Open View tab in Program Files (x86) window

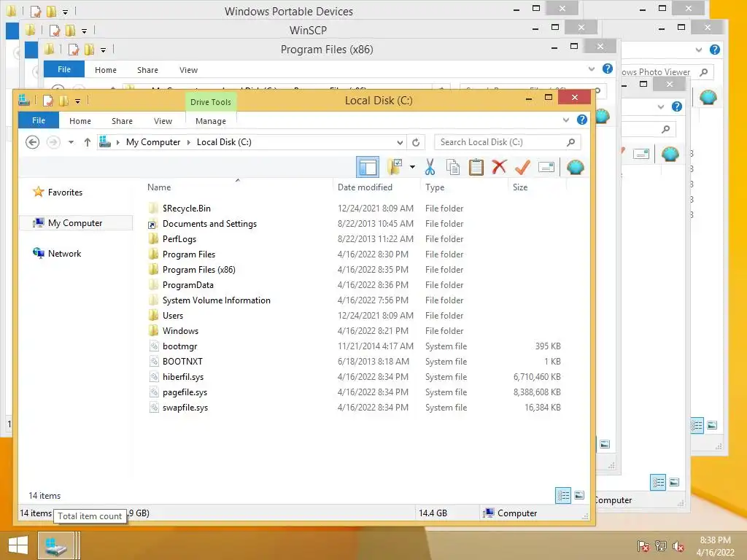pos(188,70)
